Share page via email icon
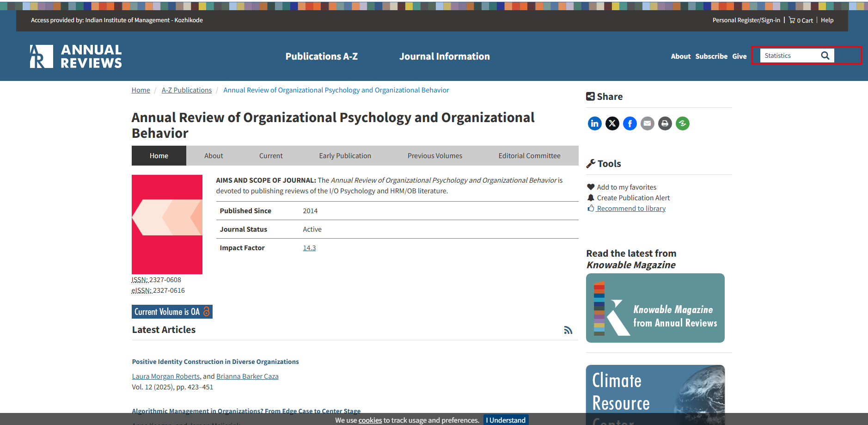The image size is (868, 425). 647,123
